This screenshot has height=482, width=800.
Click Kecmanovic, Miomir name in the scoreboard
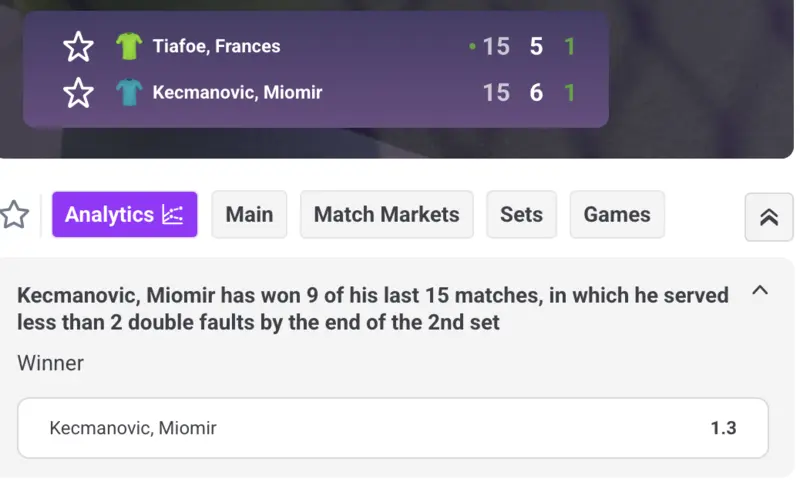click(x=237, y=93)
